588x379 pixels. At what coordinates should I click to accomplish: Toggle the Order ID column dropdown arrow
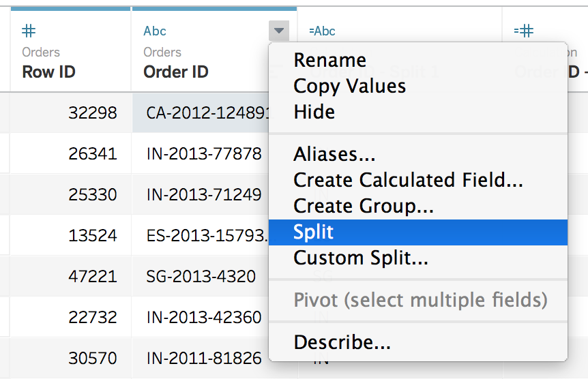click(278, 31)
